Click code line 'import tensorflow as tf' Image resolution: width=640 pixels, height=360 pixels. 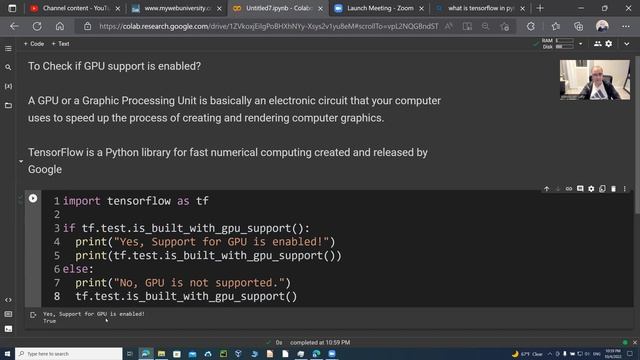pos(136,201)
